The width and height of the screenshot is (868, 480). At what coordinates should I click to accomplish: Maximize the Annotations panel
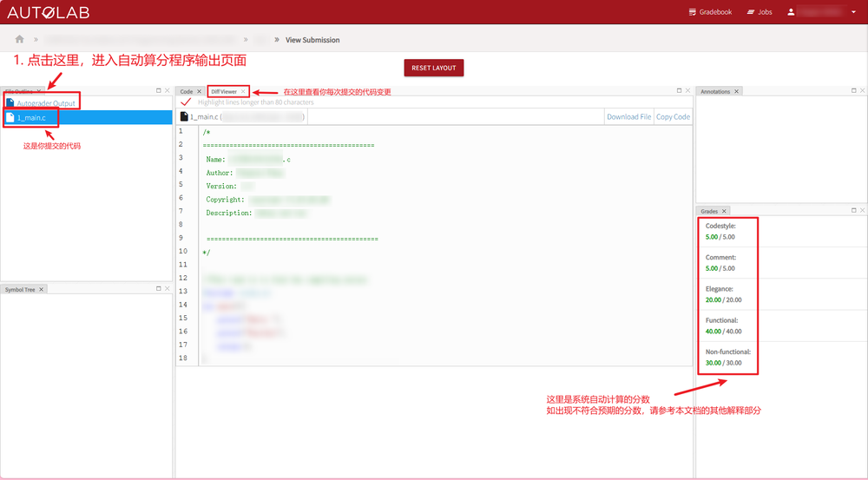pos(853,90)
